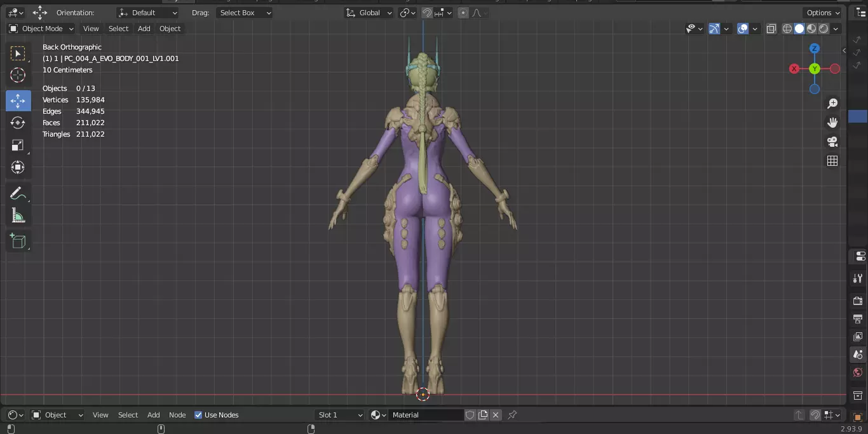
Task: Click the red X axis gizmo ball
Action: 794,69
